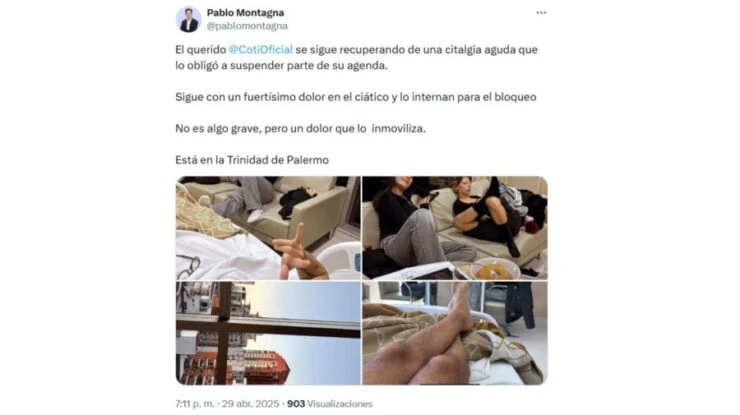
Task: Open the window view building photo
Action: [268, 333]
